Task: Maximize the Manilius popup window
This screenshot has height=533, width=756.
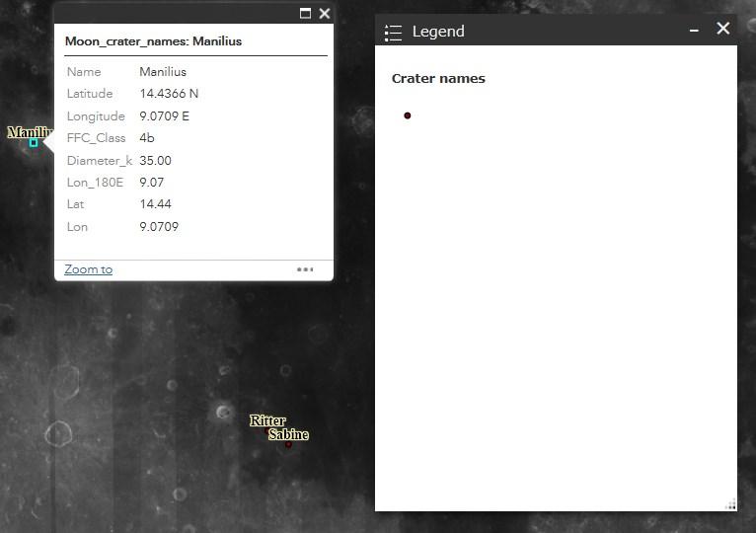Action: coord(305,13)
